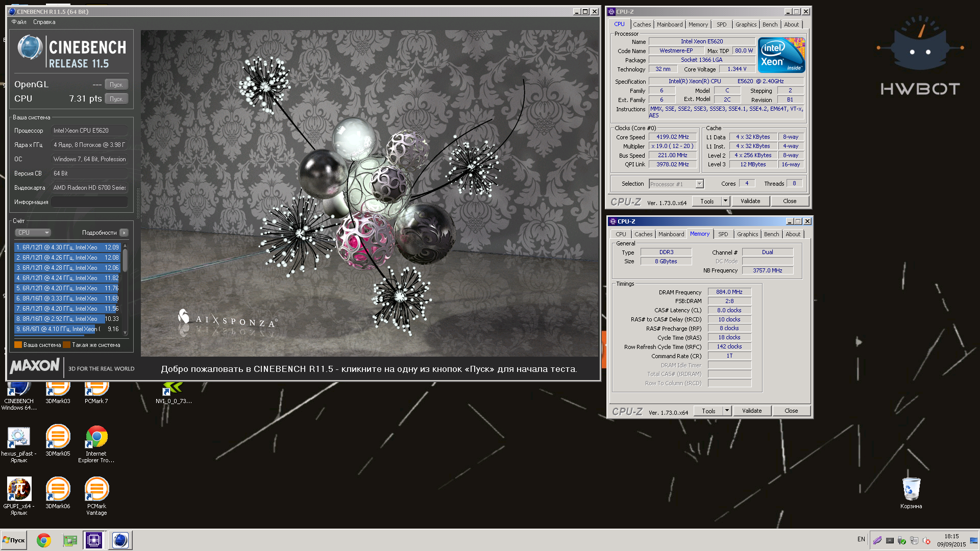
Task: Open the PCMark Vantage desktop icon
Action: (x=96, y=496)
